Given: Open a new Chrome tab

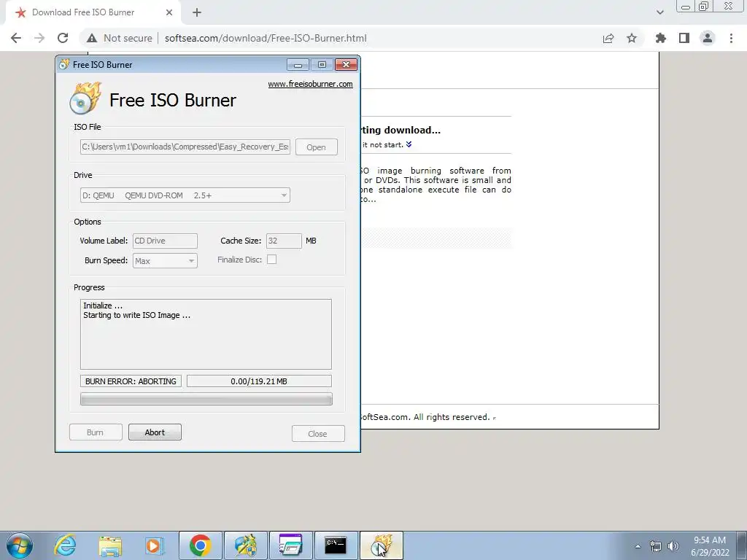Looking at the screenshot, I should point(197,13).
